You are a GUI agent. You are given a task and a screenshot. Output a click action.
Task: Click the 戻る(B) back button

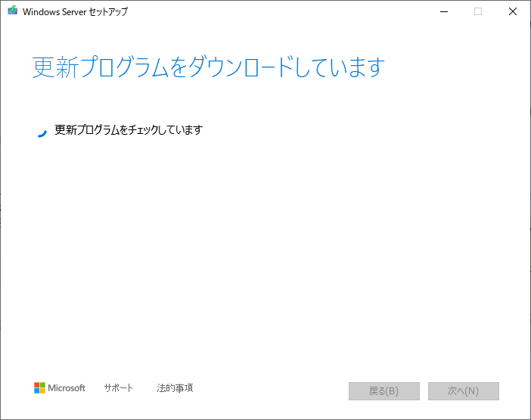coord(384,391)
